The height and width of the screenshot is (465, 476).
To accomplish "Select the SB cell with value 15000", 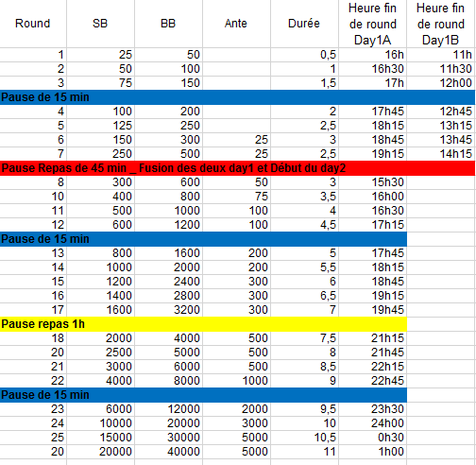I will 101,438.
